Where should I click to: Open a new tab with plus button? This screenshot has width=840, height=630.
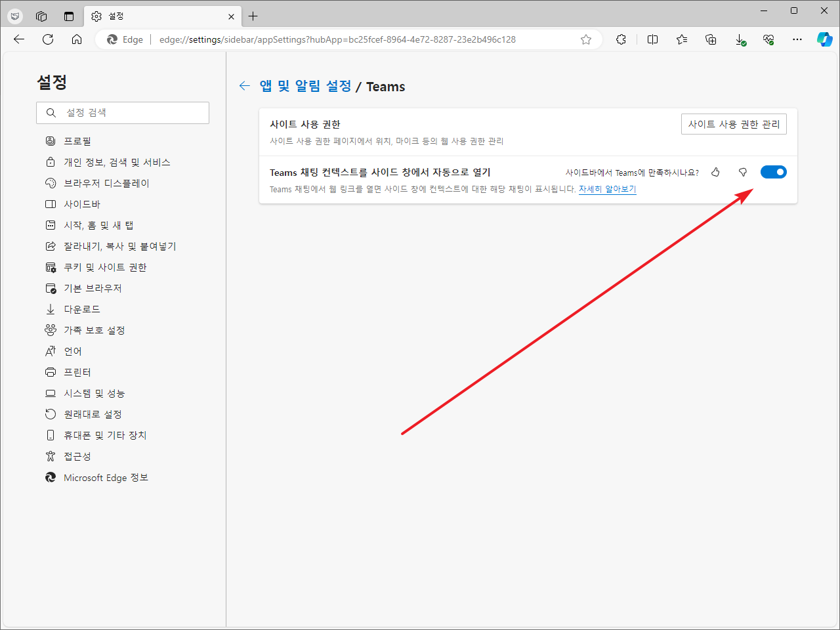click(x=253, y=16)
